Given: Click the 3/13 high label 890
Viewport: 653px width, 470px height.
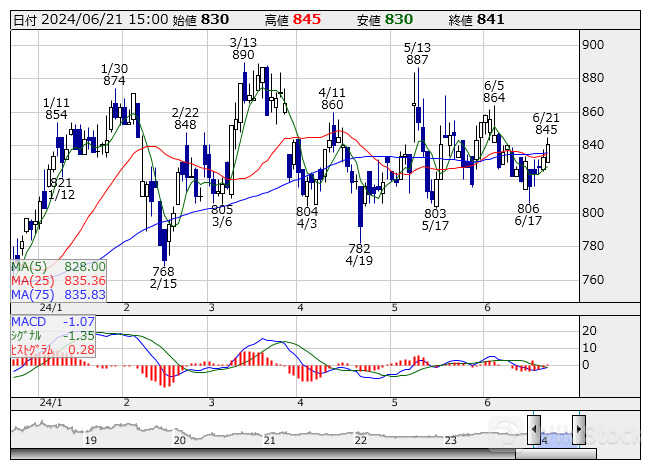Looking at the screenshot, I should click(x=242, y=55).
